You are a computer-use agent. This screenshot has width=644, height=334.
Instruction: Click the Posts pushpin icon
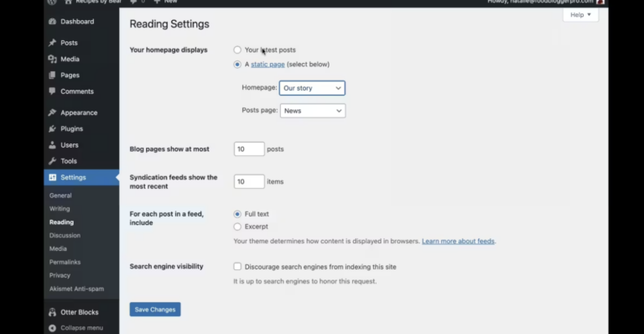click(52, 43)
